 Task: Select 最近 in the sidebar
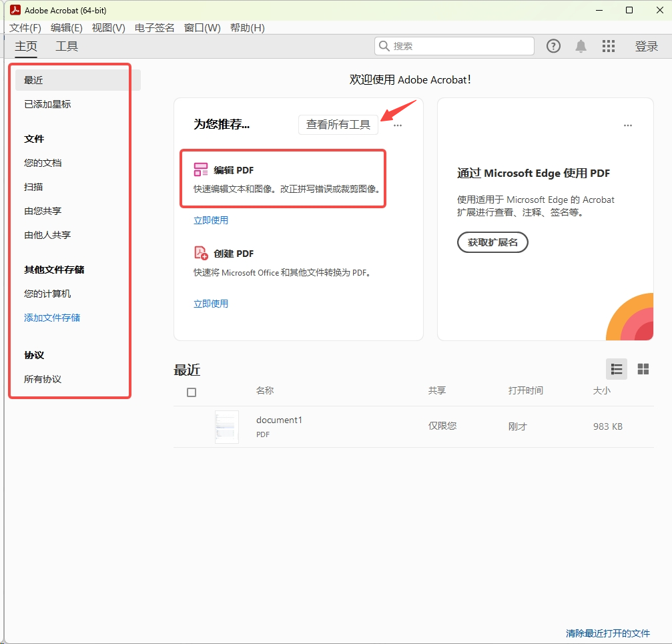point(77,80)
